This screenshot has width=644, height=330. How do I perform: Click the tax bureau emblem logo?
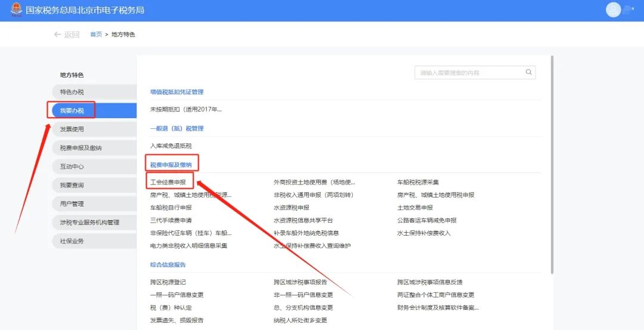tap(16, 10)
